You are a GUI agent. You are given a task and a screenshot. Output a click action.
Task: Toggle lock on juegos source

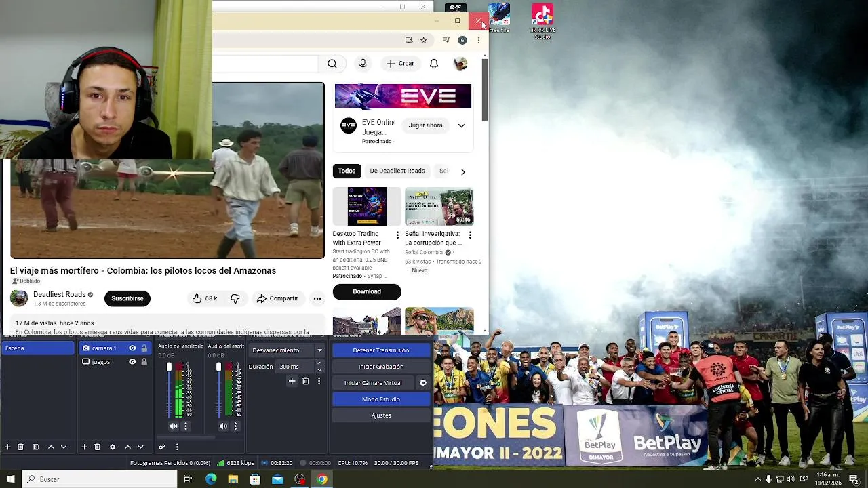pos(144,362)
